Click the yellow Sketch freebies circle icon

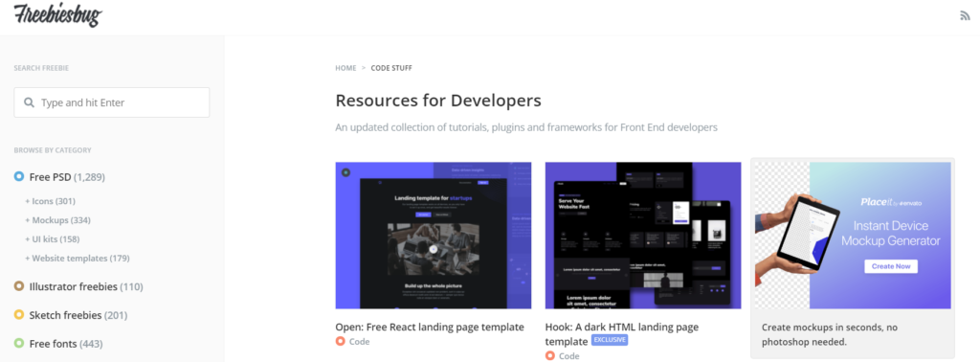click(x=19, y=315)
